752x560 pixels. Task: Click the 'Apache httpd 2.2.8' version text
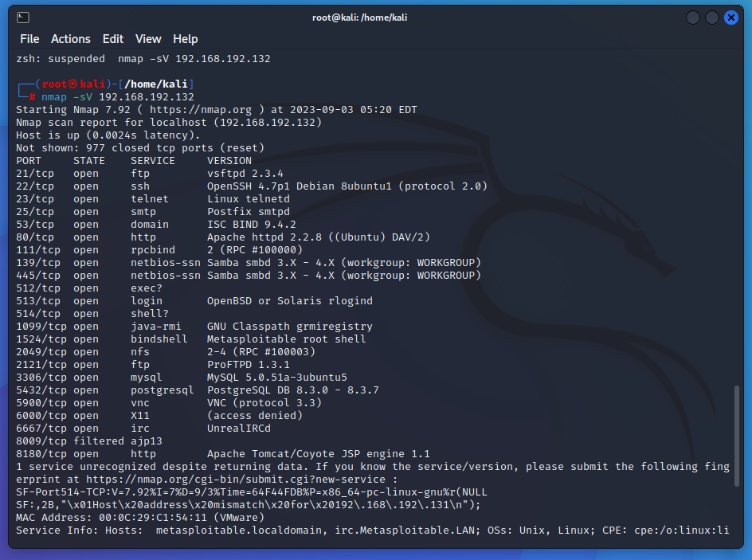264,237
